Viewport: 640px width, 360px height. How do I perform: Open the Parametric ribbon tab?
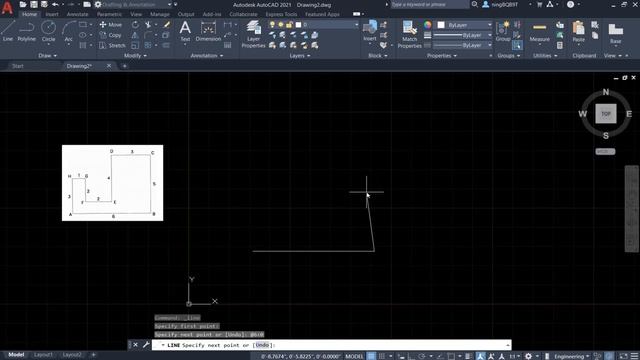(109, 14)
